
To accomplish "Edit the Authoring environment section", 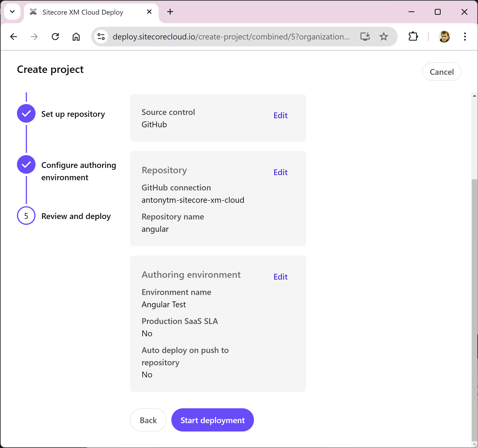I will pyautogui.click(x=280, y=277).
